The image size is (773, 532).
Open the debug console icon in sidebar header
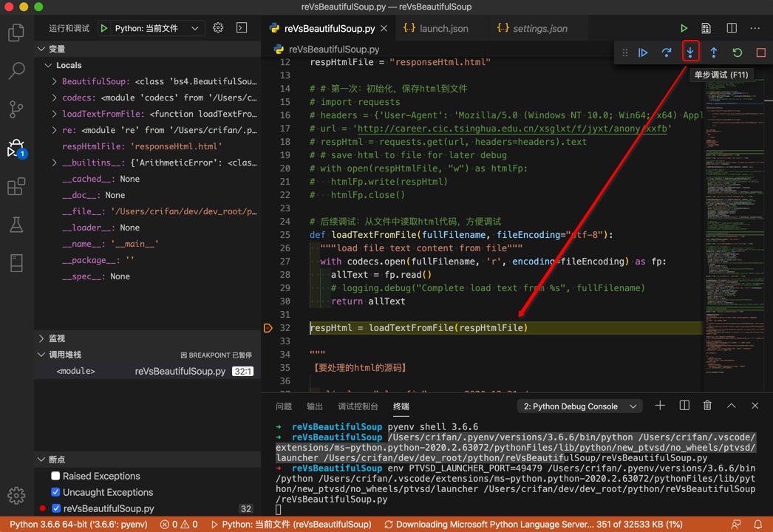[x=242, y=28]
